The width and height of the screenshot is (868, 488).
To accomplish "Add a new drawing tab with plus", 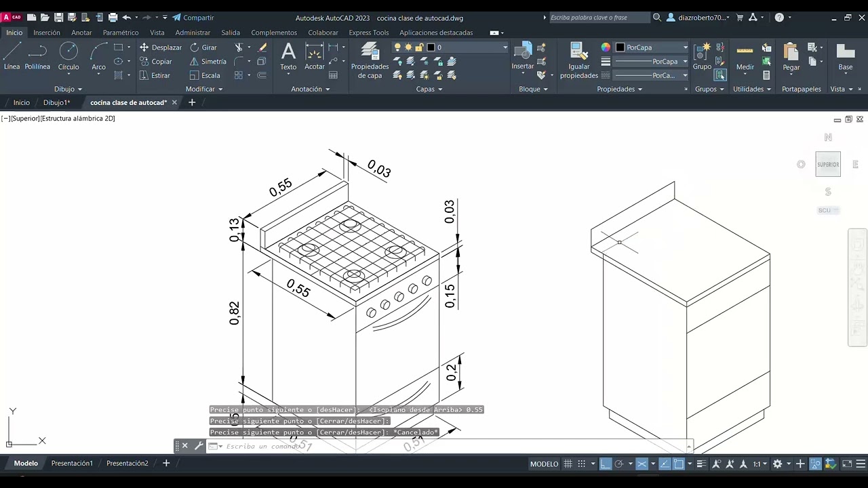I will 192,102.
